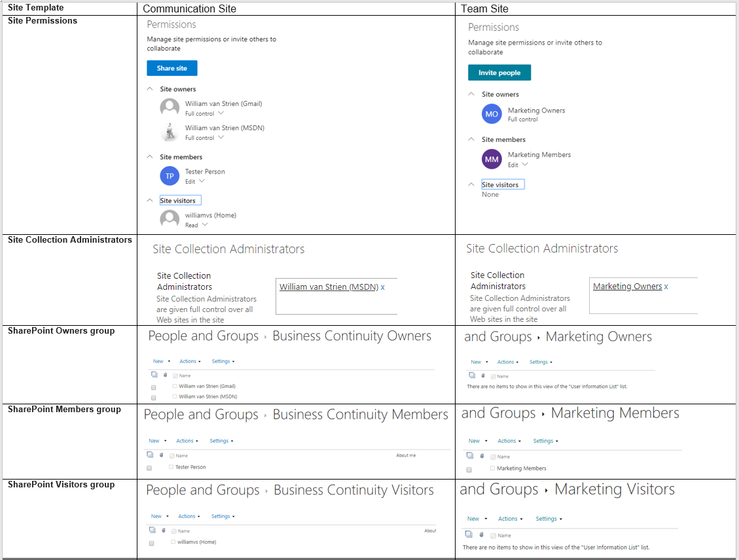Click the MM Marketing Members avatar icon
This screenshot has height=560, width=739.
pyautogui.click(x=492, y=159)
